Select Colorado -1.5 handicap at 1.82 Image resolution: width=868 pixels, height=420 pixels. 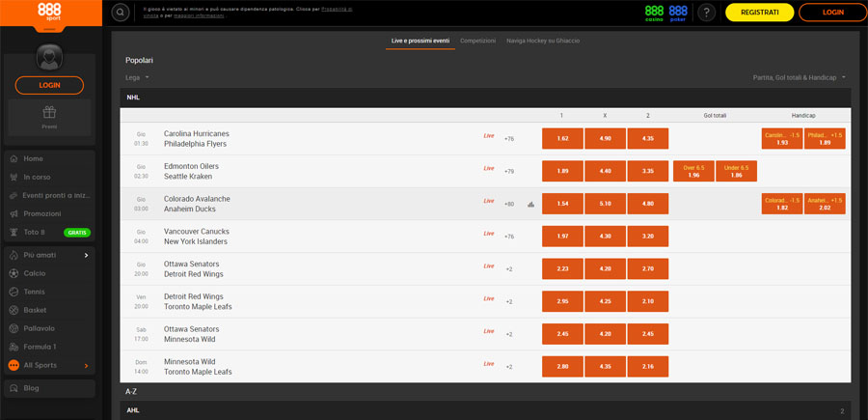(782, 204)
